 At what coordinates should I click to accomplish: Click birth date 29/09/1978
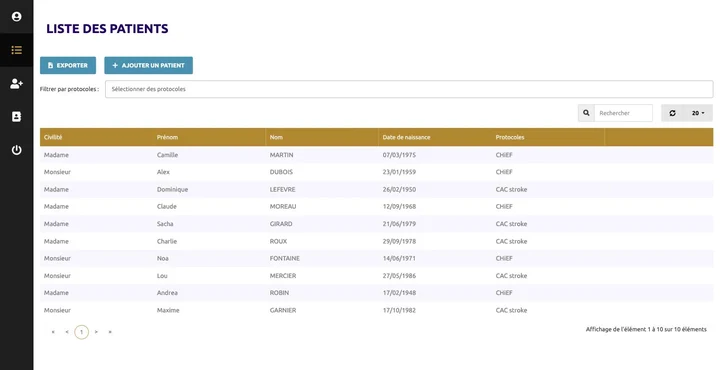point(399,241)
